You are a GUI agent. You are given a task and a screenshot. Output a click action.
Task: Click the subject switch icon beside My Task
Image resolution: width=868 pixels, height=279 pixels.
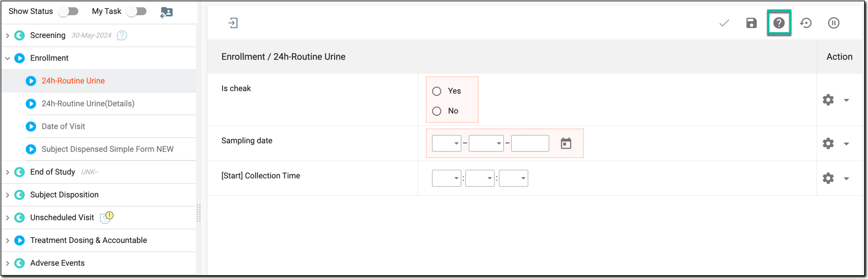coord(167,12)
